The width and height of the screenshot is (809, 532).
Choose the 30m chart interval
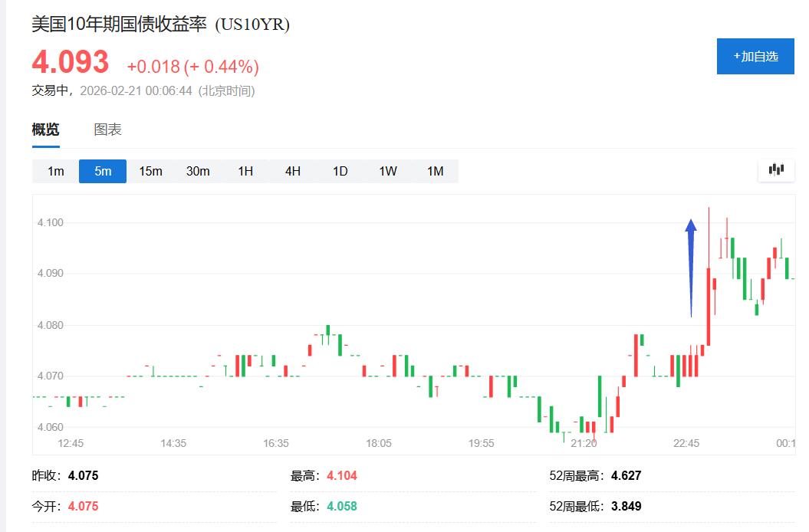click(198, 171)
